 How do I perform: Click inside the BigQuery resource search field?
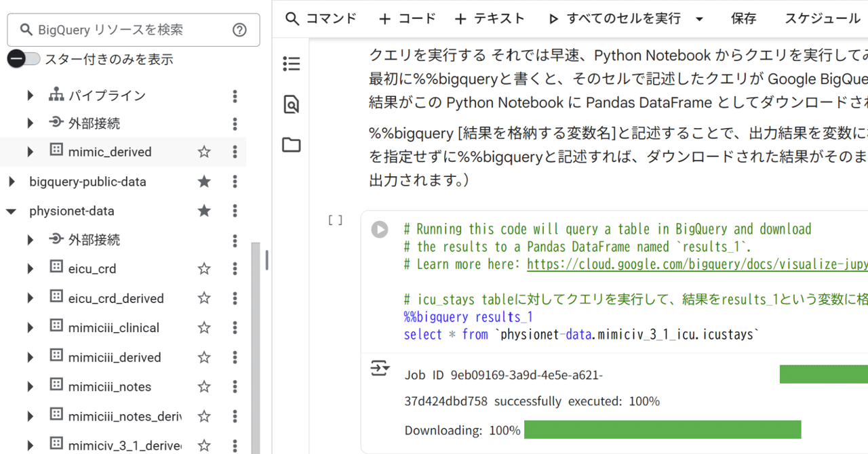[122, 30]
